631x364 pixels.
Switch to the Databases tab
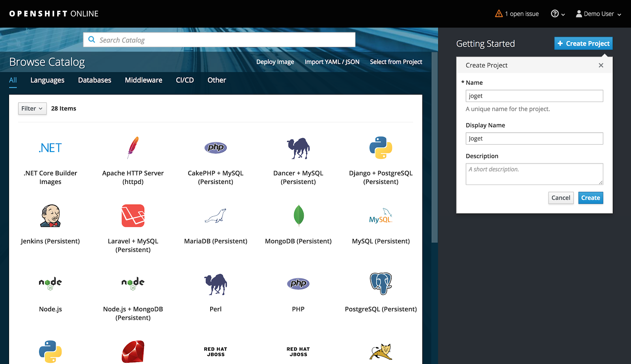pos(95,80)
